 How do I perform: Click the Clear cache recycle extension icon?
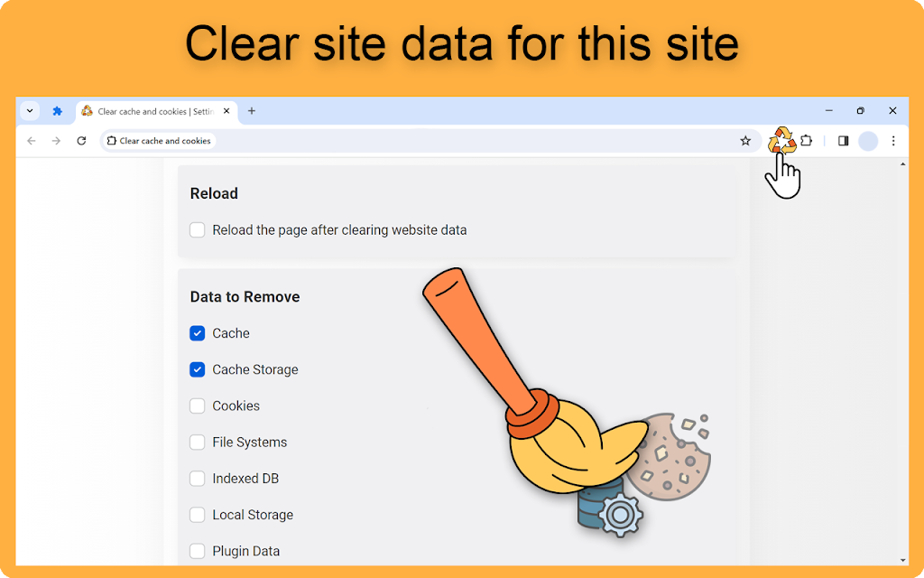[782, 140]
